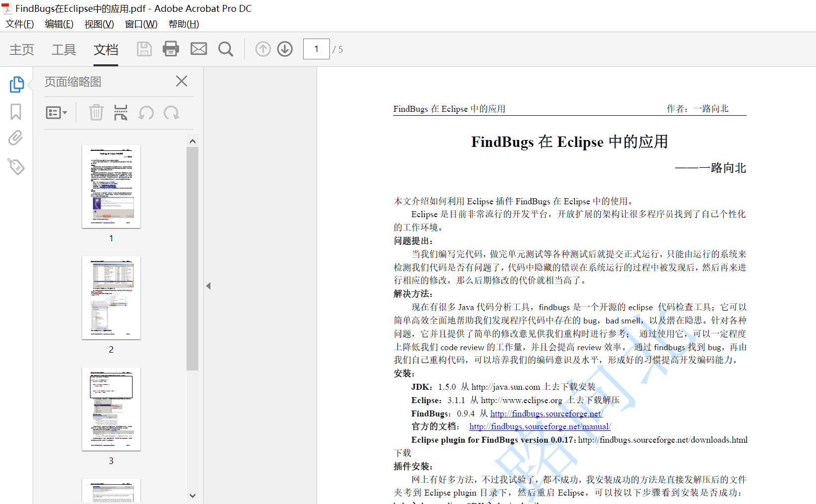Click the title "FindBugs 在 Eclipse 中的应用"
Screen dimensions: 816x504
570,142
